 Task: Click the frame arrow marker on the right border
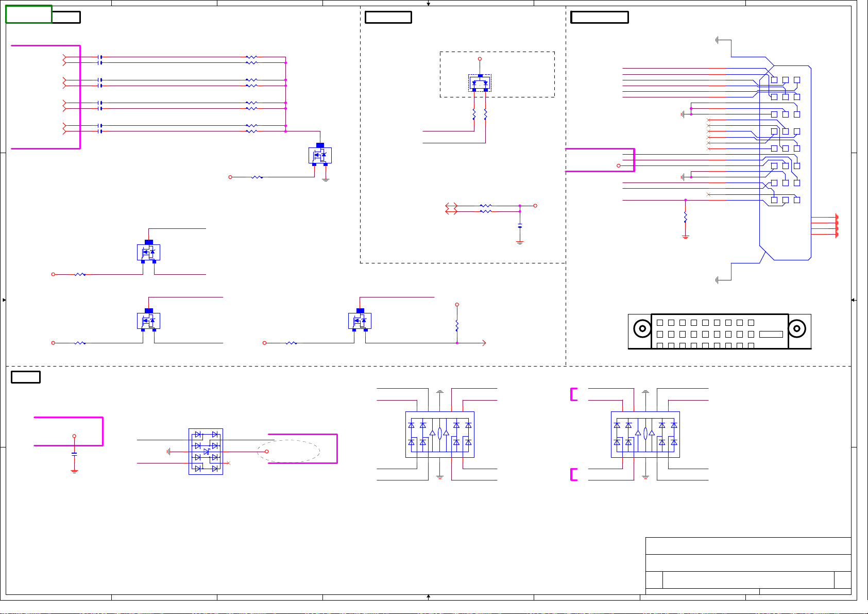853,300
